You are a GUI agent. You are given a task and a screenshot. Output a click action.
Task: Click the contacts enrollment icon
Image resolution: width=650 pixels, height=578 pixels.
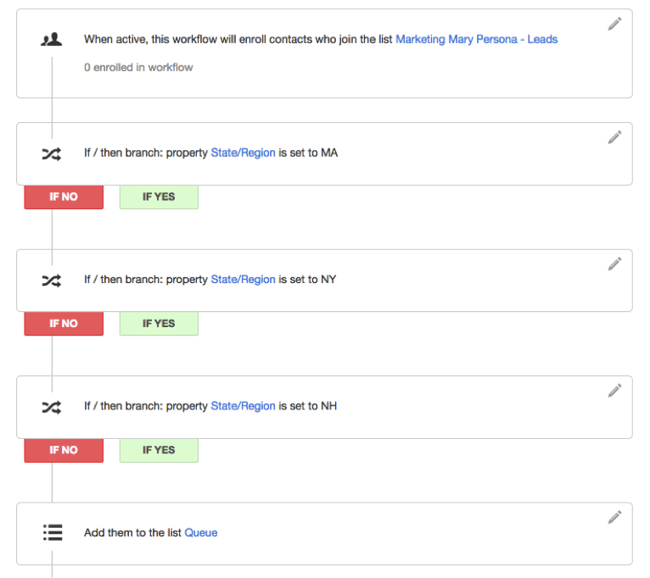pos(51,40)
